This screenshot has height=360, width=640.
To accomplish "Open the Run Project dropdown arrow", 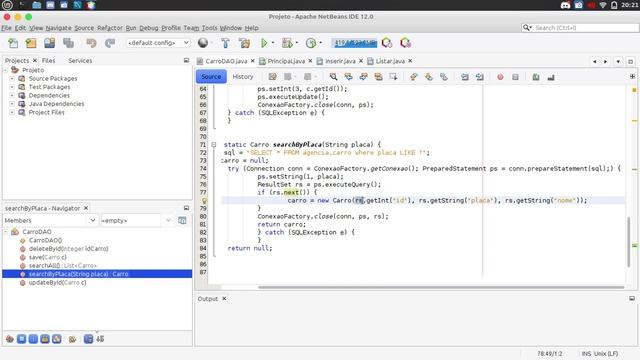I will coord(273,43).
